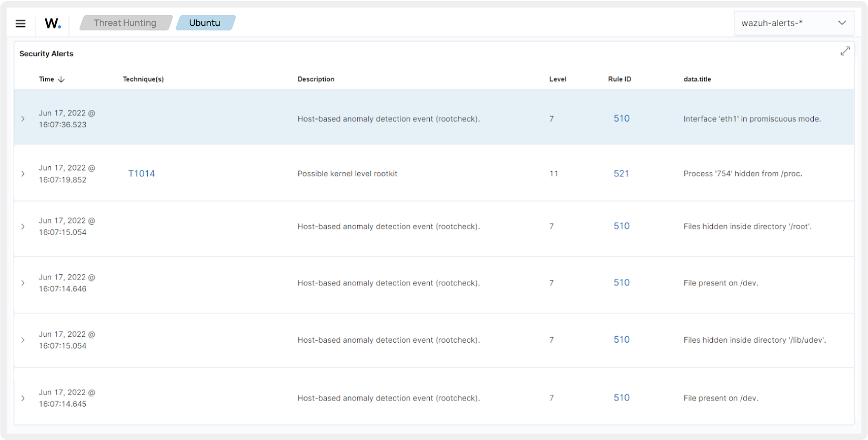The width and height of the screenshot is (868, 440).
Task: Click the Technique(s) column header
Action: coord(143,79)
